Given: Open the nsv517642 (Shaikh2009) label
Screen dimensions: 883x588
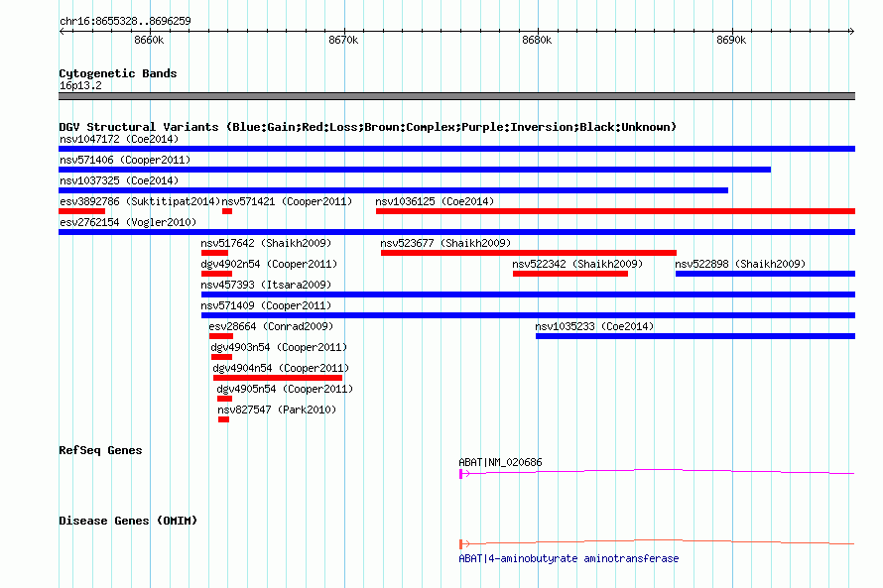Looking at the screenshot, I should coord(266,243).
